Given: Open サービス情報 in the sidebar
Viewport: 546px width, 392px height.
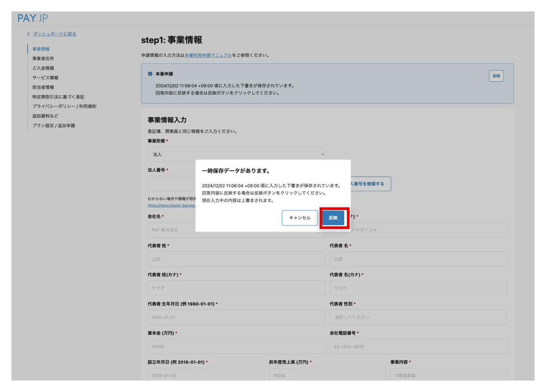Looking at the screenshot, I should click(x=45, y=78).
